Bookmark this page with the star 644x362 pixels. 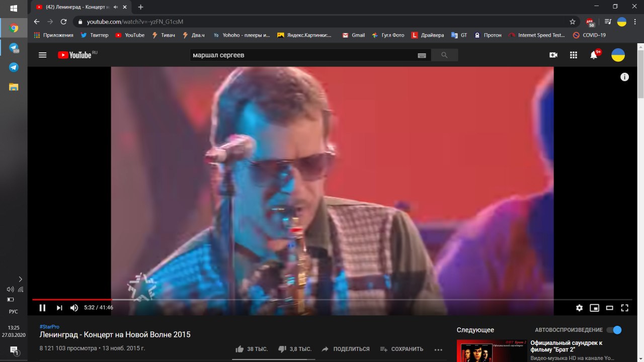(572, 22)
